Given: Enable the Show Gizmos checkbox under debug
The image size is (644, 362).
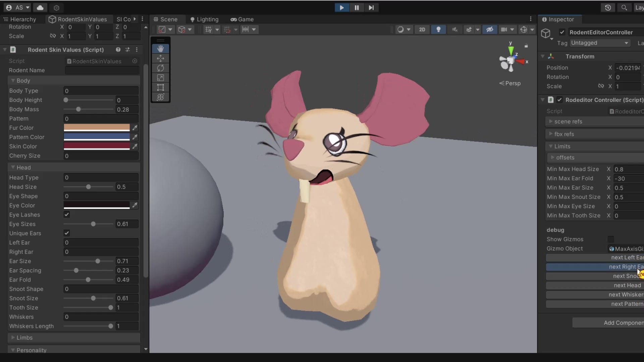Looking at the screenshot, I should [611, 239].
